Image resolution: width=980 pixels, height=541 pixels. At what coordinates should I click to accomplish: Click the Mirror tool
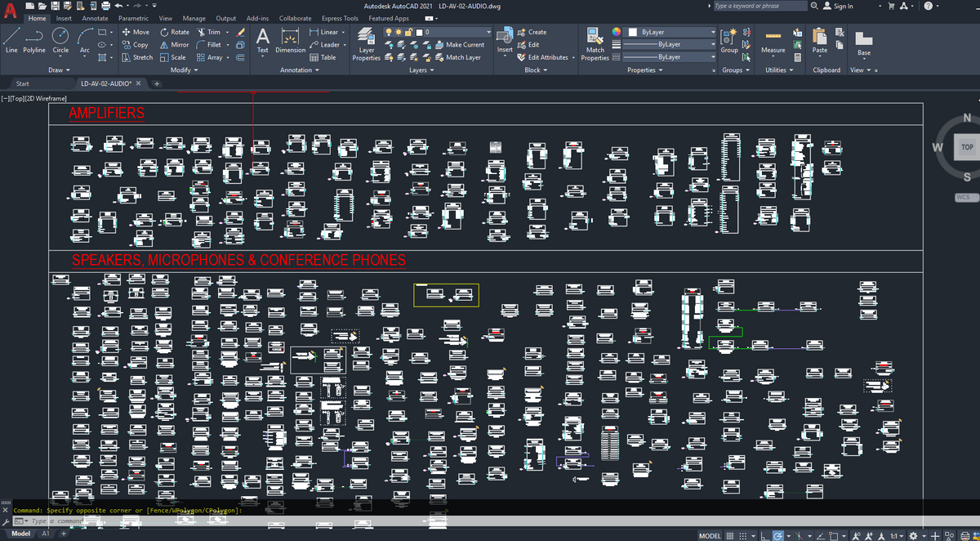click(x=175, y=45)
